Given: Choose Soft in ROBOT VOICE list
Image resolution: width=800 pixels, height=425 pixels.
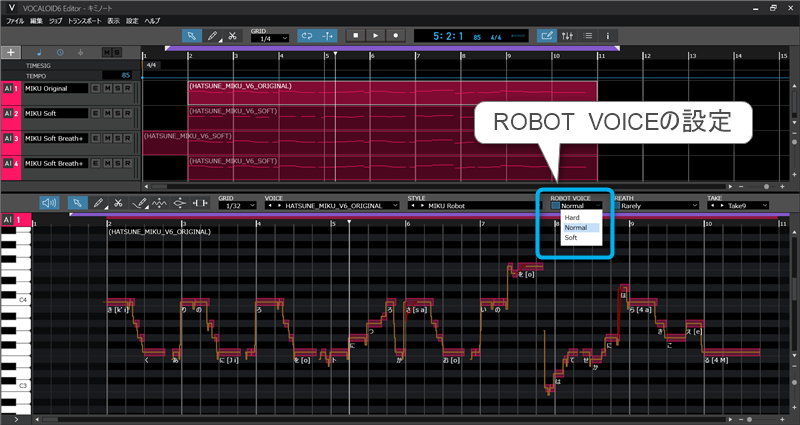Looking at the screenshot, I should [x=571, y=238].
